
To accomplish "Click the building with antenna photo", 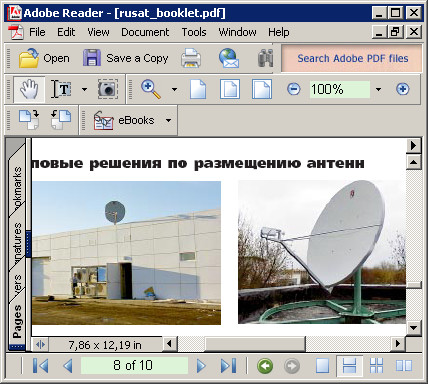I will point(126,253).
